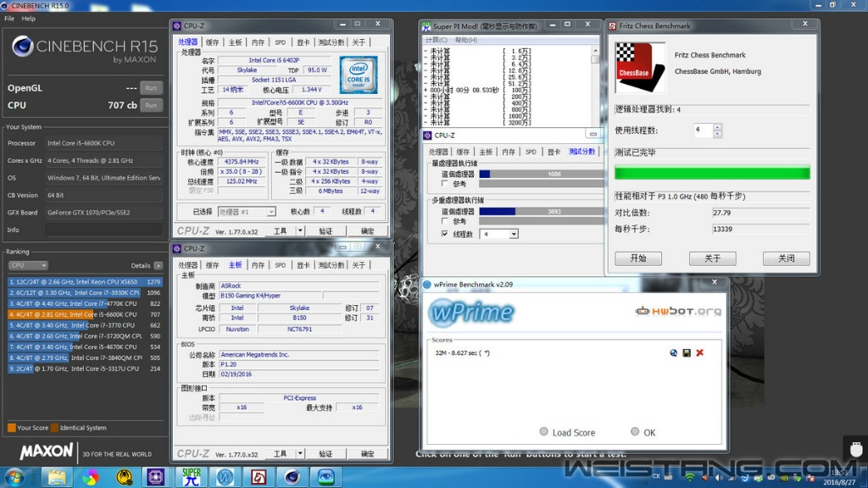Switch to Cinebench sphere taskbar icon
This screenshot has height=488, width=868.
(292, 477)
